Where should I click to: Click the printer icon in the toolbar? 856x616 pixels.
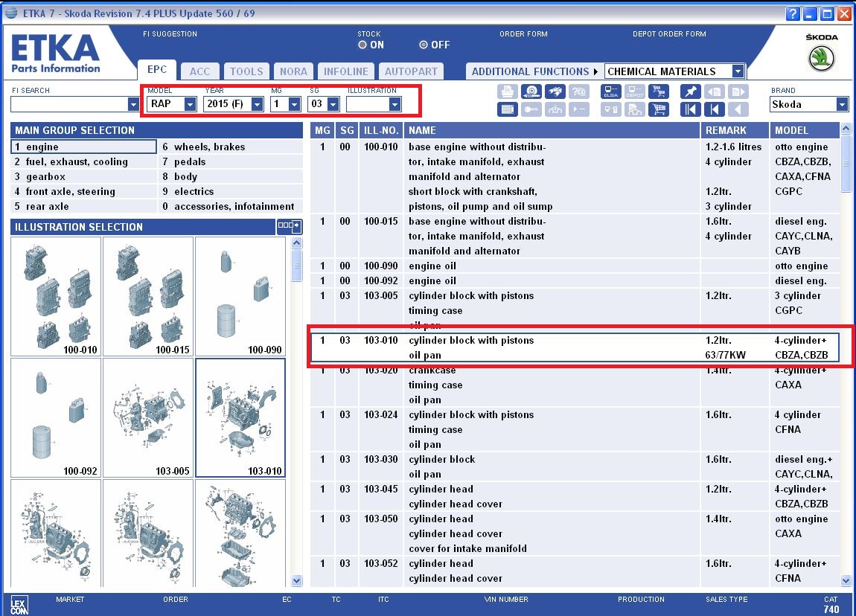tap(507, 92)
